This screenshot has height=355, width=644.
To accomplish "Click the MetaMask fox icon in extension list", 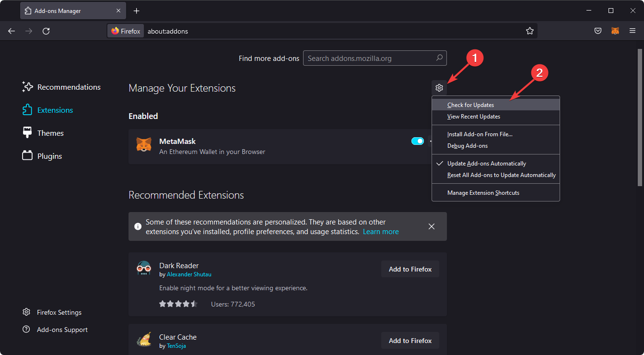I will [x=144, y=145].
